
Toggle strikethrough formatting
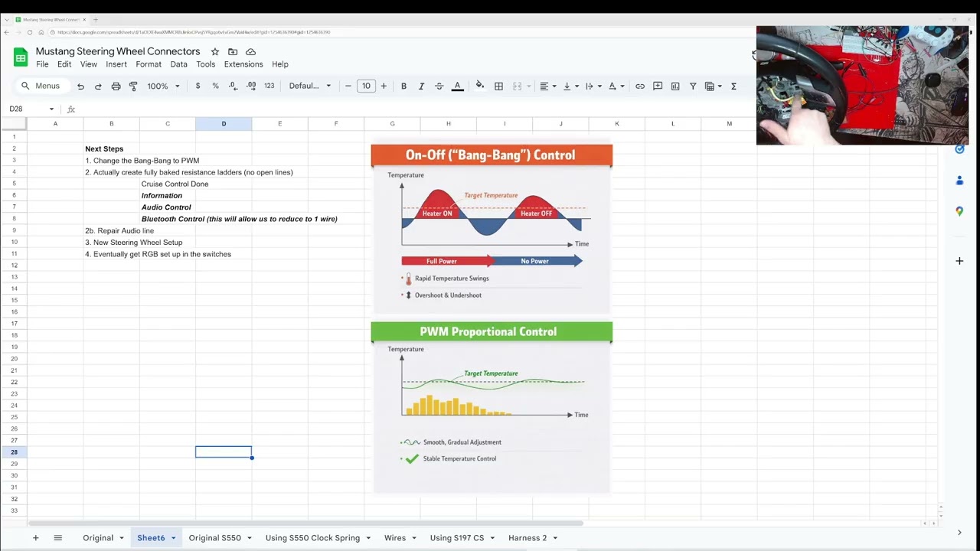coord(439,86)
